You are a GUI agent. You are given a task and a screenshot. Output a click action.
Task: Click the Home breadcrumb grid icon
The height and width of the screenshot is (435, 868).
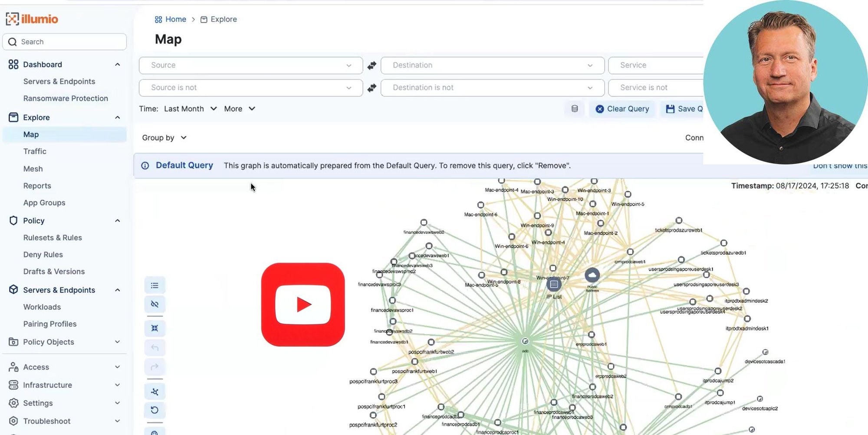coord(158,20)
